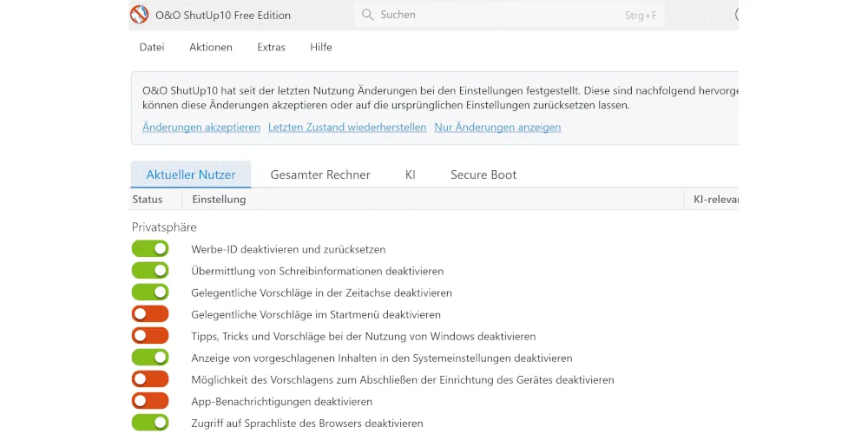Click the Änderungen akzeptieren link
The width and height of the screenshot is (868, 434).
[201, 128]
